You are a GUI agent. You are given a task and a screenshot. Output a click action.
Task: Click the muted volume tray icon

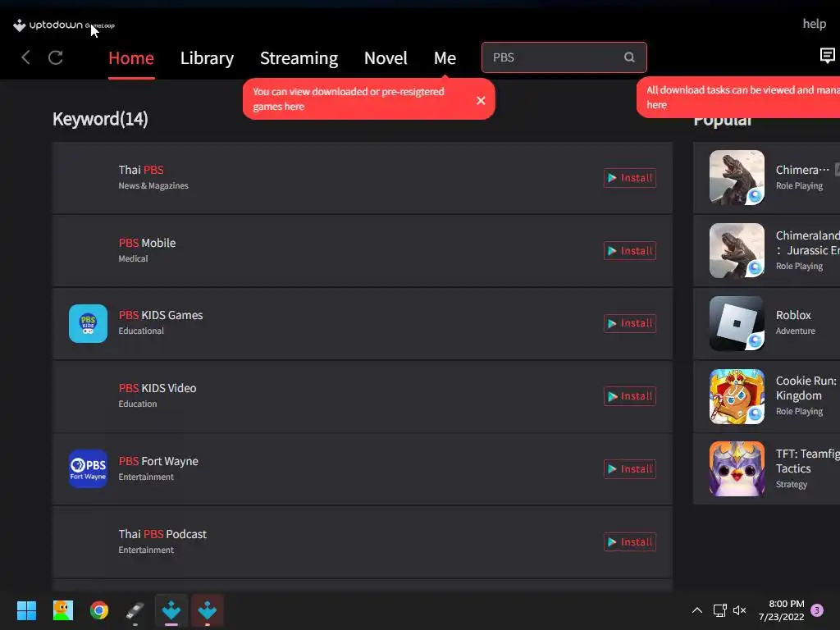(740, 610)
